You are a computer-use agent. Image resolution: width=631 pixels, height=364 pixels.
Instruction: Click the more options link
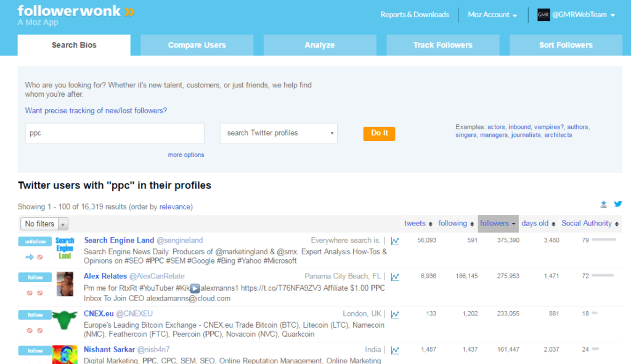[186, 155]
